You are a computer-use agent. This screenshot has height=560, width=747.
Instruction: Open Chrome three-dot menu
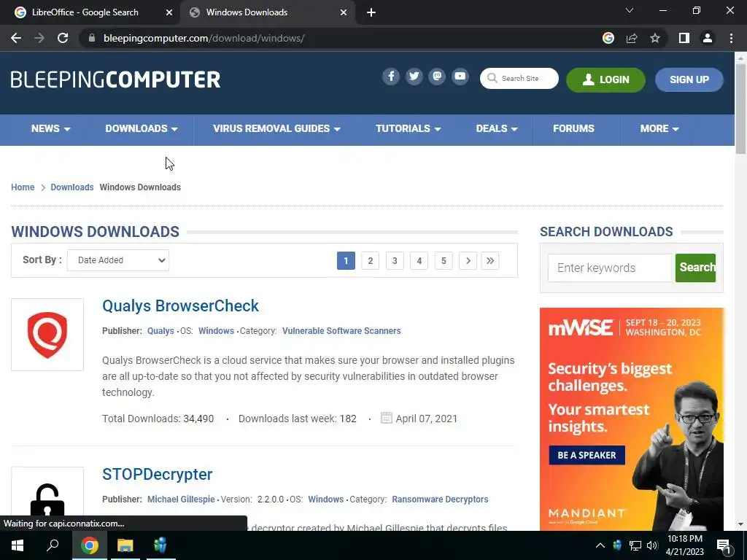coord(731,38)
